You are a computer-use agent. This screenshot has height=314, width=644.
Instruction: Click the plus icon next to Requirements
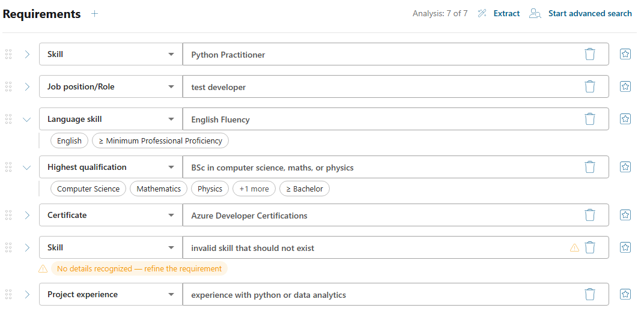point(95,14)
